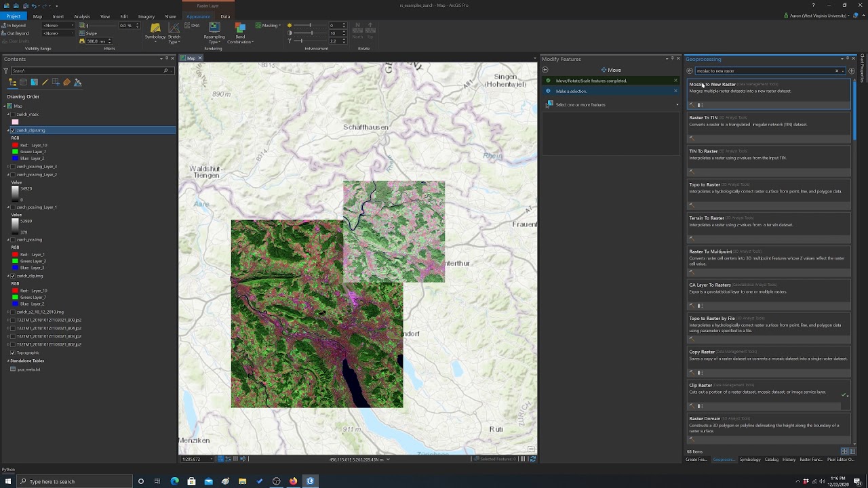Viewport: 868px width, 488px height.
Task: Click the Modify Features back arrow
Action: click(545, 70)
